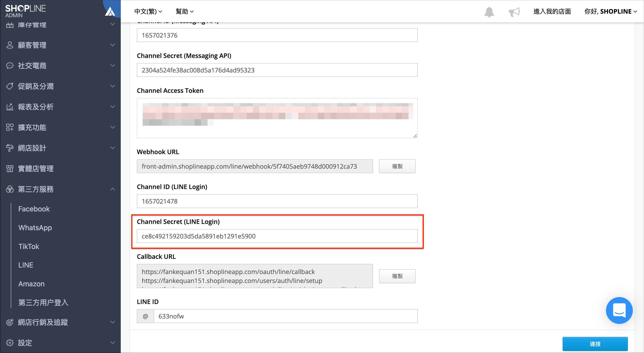The height and width of the screenshot is (353, 644).
Task: Collapse the 第三方服務 menu chevron
Action: (113, 189)
